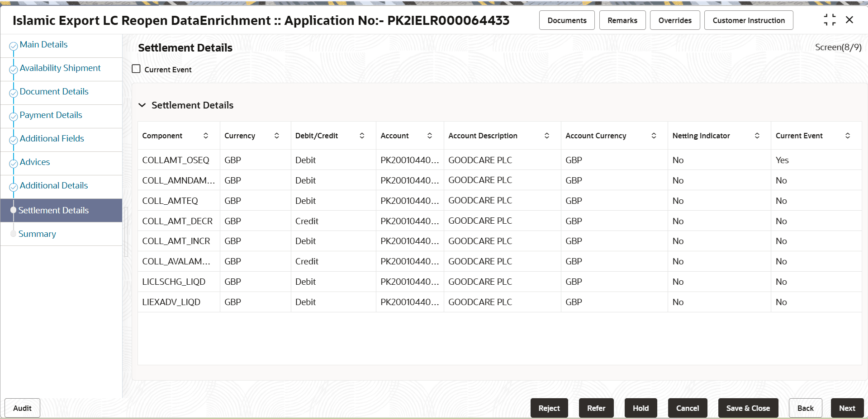Navigate to Additional Fields step
The image size is (868, 419).
pos(52,139)
